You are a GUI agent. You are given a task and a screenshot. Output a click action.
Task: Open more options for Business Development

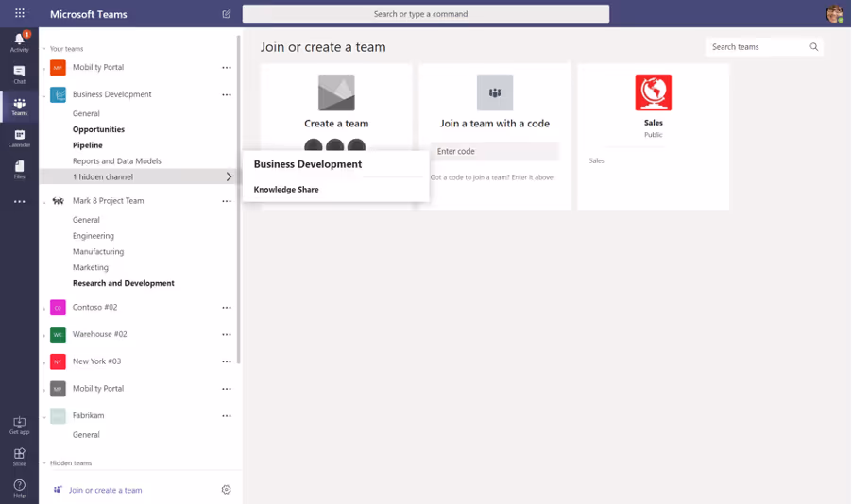tap(227, 94)
